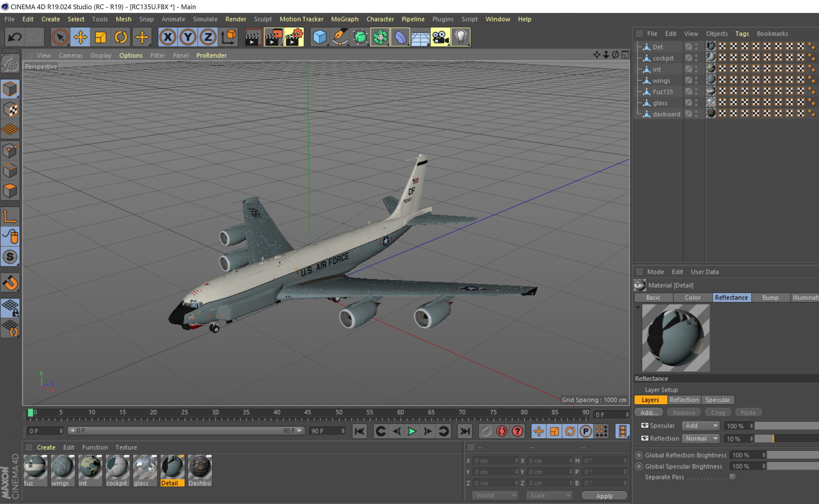Toggle Y axis lock
Viewport: 819px width, 504px height.
188,37
